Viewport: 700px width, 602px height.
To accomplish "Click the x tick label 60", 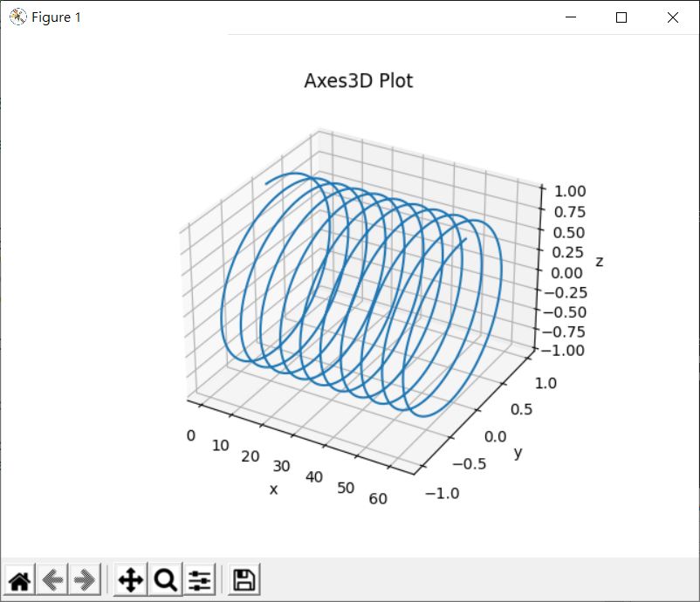I will [x=378, y=498].
